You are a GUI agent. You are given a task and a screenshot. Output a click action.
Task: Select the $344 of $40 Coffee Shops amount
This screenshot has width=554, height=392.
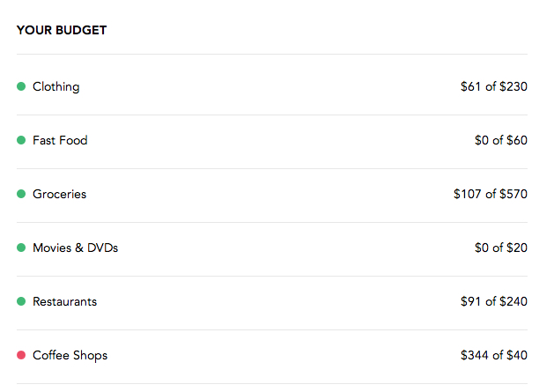point(493,355)
